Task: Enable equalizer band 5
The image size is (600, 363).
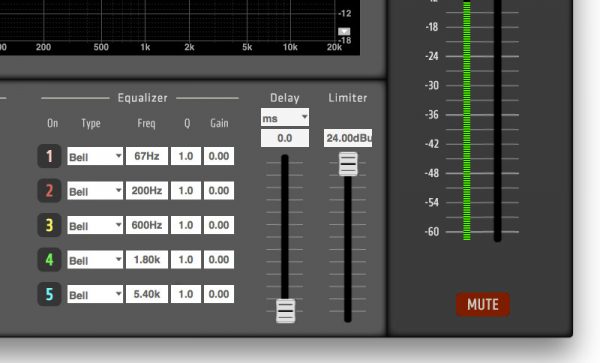Action: pyautogui.click(x=49, y=294)
